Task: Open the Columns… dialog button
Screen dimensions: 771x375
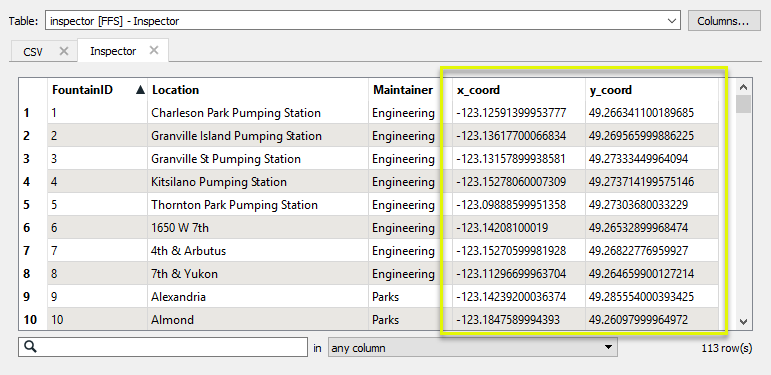Action: 723,21
